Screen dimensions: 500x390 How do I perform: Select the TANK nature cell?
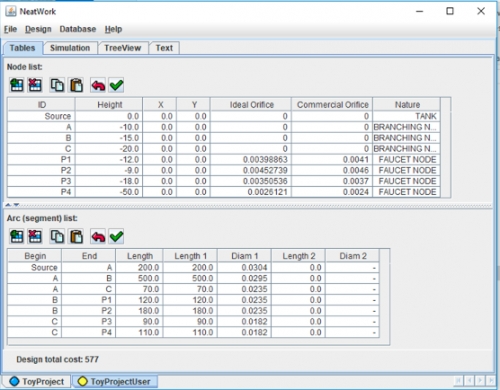pyautogui.click(x=407, y=116)
